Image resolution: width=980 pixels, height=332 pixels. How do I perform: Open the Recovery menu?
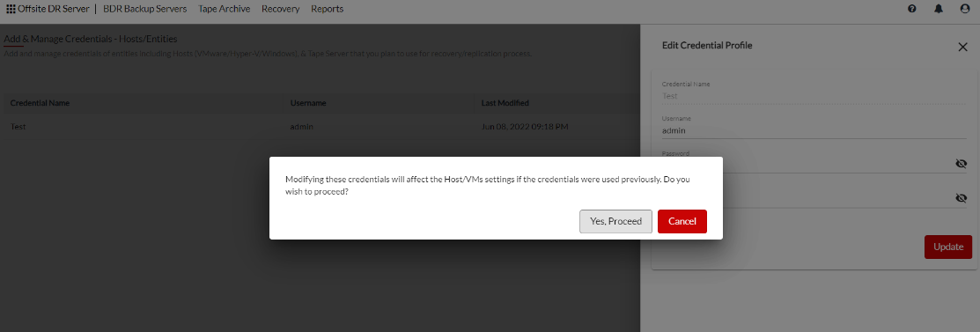pos(281,9)
